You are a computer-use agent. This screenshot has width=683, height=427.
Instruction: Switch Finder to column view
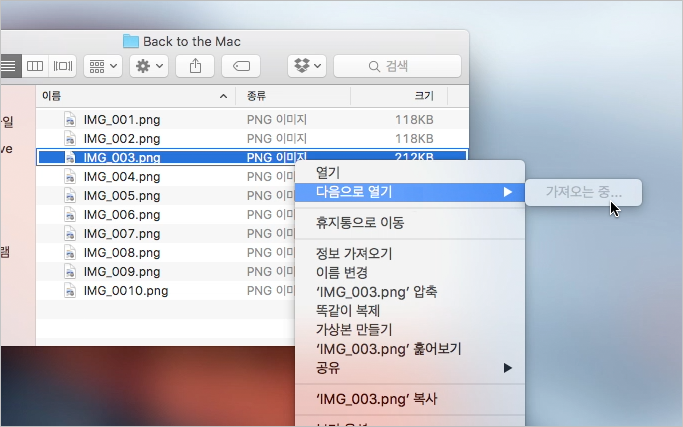point(35,66)
